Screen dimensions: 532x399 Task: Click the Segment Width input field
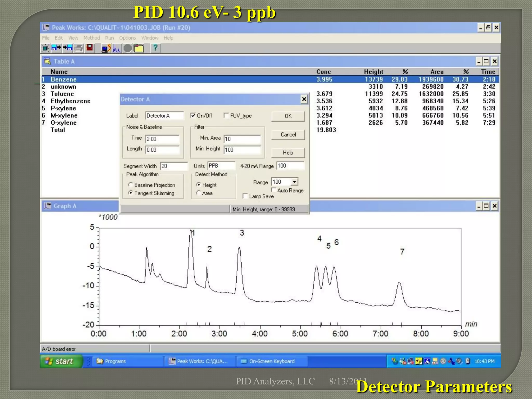pyautogui.click(x=174, y=166)
